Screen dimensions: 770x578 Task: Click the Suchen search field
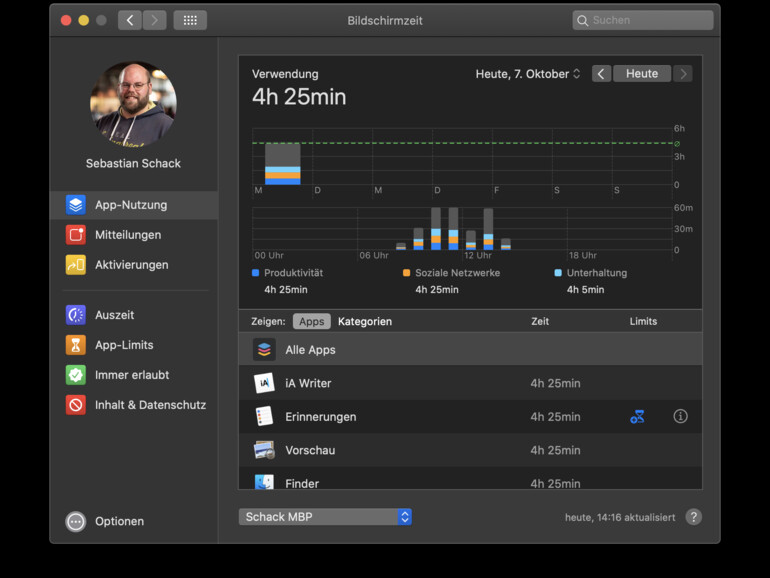[643, 20]
